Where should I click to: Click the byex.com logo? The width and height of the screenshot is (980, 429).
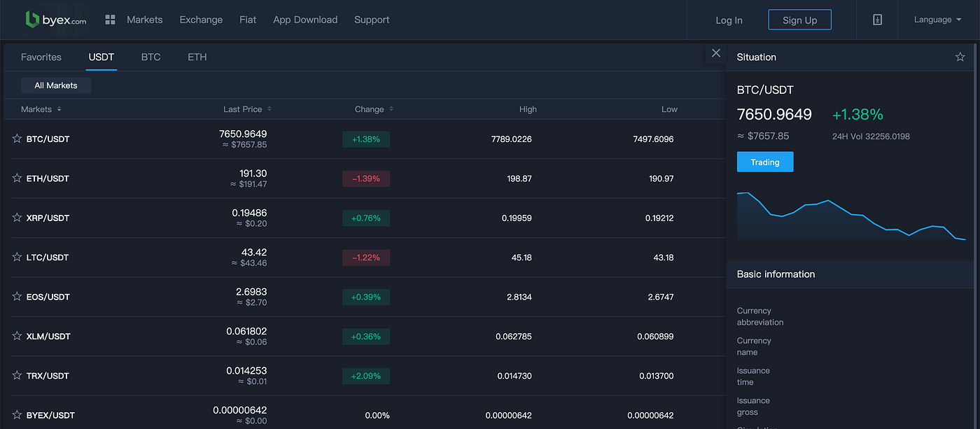coord(56,20)
